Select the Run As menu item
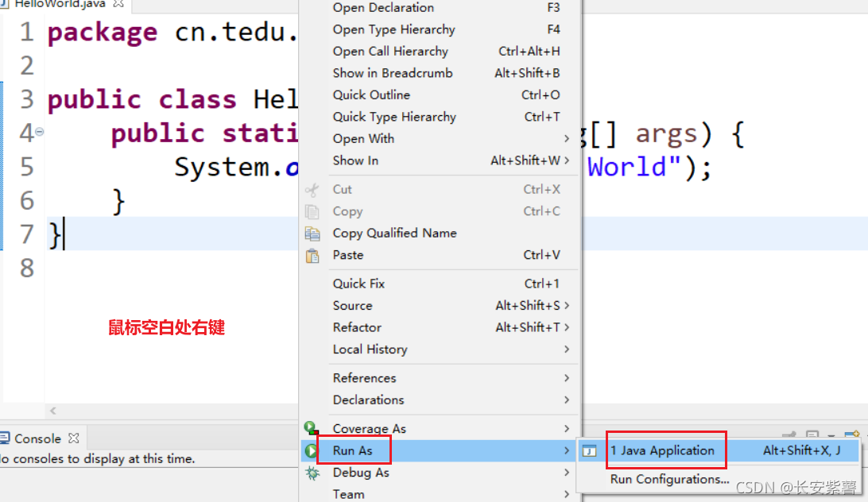The width and height of the screenshot is (868, 502). click(x=440, y=450)
